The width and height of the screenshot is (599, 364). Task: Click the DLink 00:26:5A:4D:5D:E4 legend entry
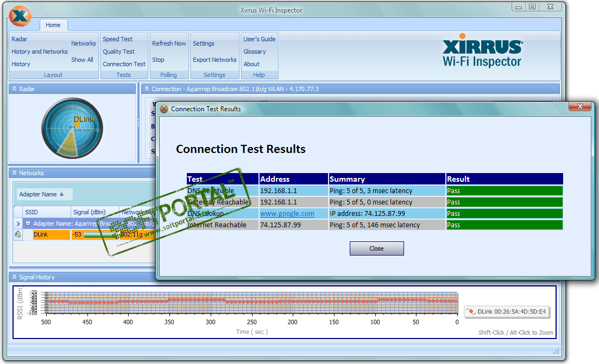507,312
